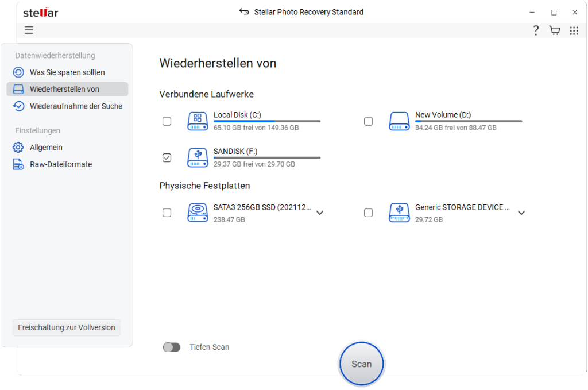The image size is (588, 390).
Task: Open the hamburger menu
Action: pyautogui.click(x=29, y=30)
